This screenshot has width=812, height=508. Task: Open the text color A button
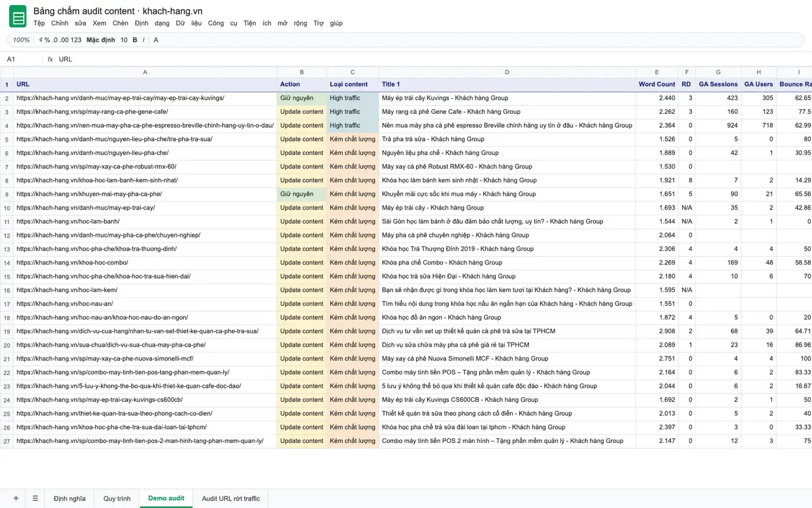[156, 40]
